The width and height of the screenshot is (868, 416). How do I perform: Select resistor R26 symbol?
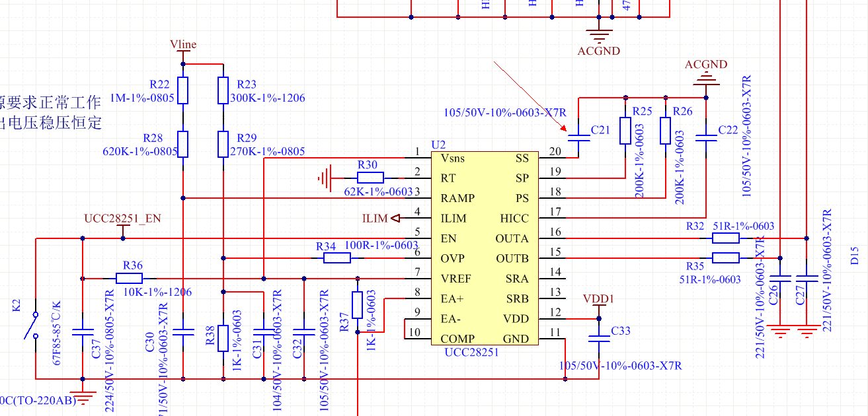tap(666, 131)
